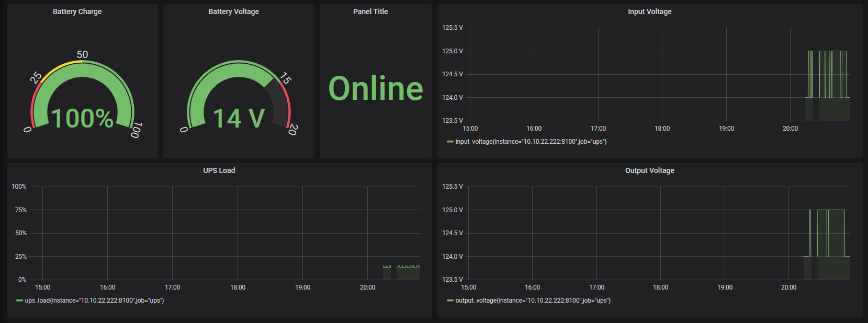This screenshot has width=868, height=323.
Task: Toggle the input_voltage legend series
Action: 531,142
